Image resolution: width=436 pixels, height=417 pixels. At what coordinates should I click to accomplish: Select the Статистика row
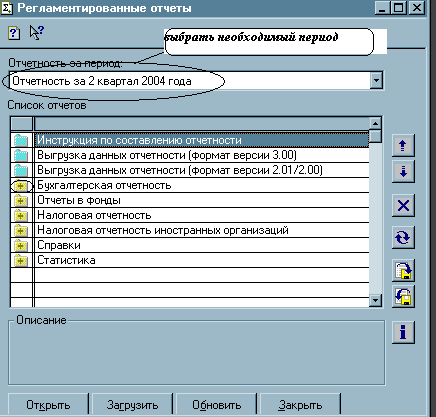pyautogui.click(x=202, y=260)
